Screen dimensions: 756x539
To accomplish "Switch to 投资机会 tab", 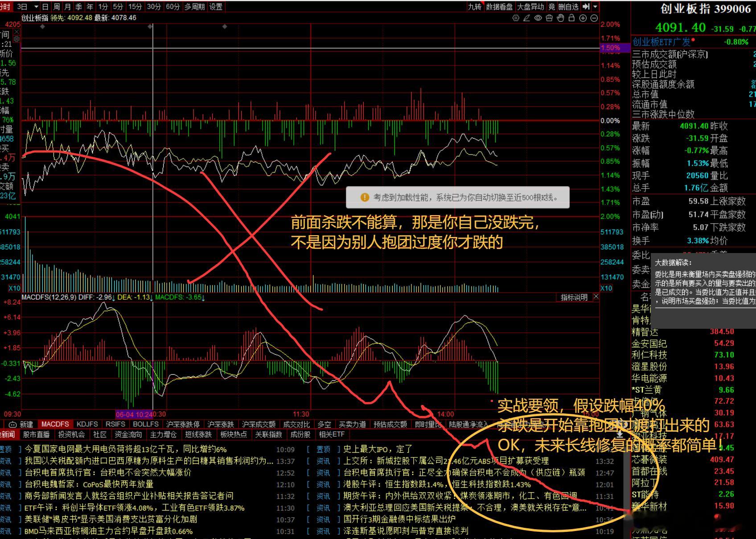I will pos(71,434).
